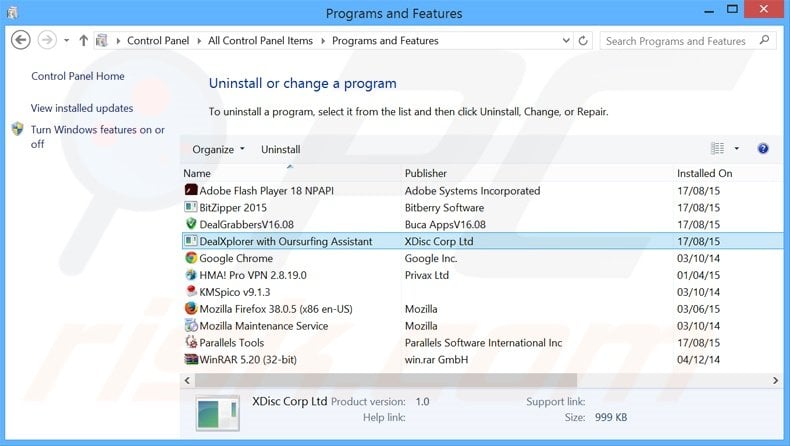Click the DealXplorer row icon

(x=191, y=240)
